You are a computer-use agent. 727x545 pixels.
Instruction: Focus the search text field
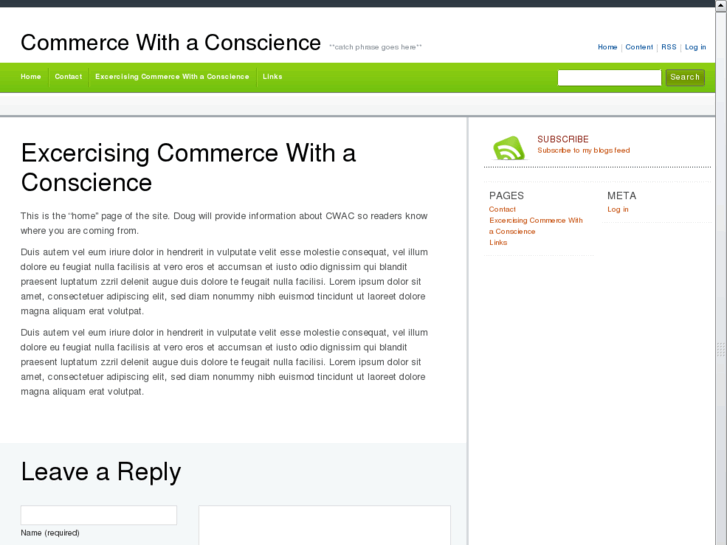[x=609, y=77]
